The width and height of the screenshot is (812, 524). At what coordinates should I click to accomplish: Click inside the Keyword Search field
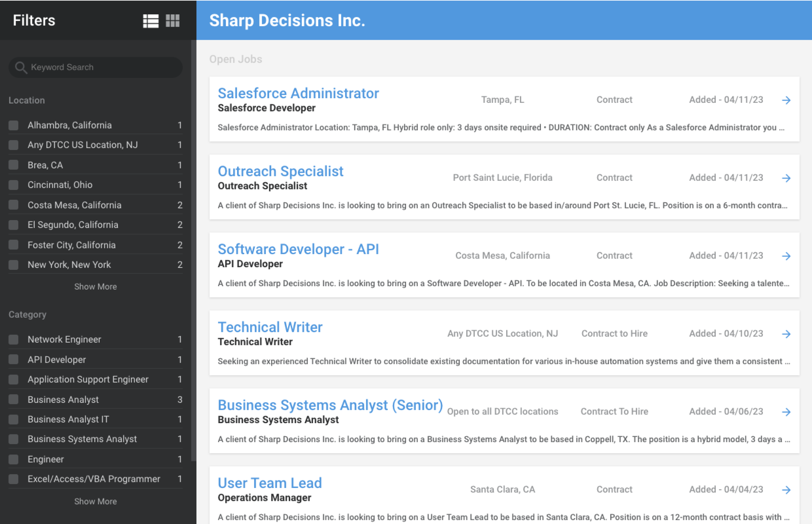[95, 67]
